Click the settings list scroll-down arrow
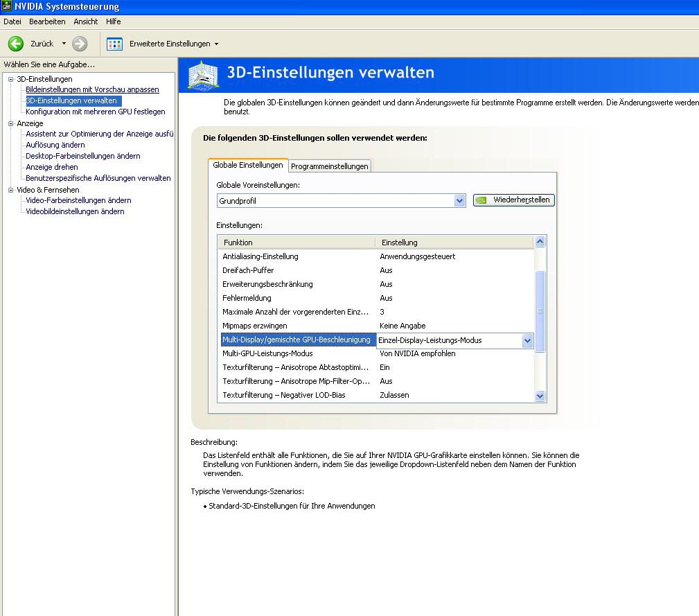 540,396
